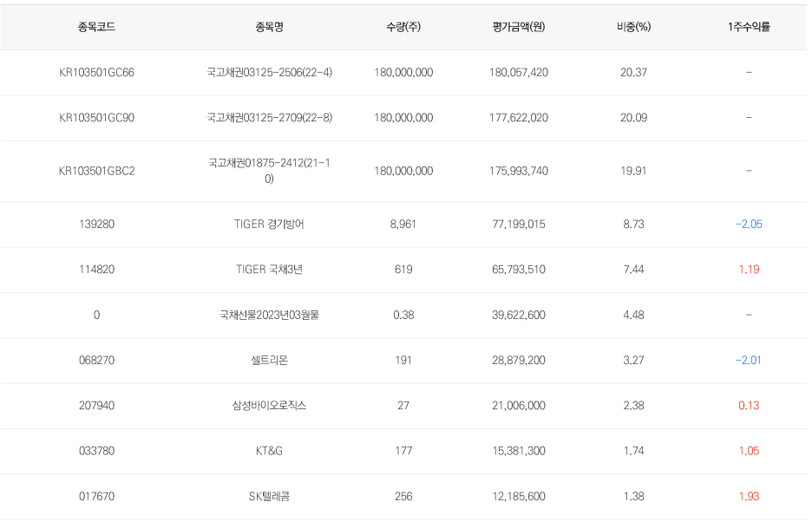This screenshot has height=528, width=812.
Task: Click quantity 0.38
Action: click(x=403, y=316)
